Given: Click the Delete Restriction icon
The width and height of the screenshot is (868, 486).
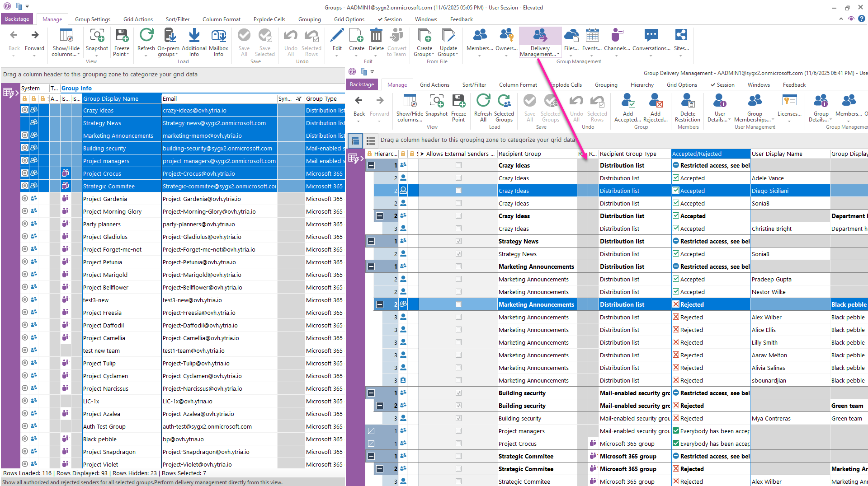Looking at the screenshot, I should tap(687, 102).
